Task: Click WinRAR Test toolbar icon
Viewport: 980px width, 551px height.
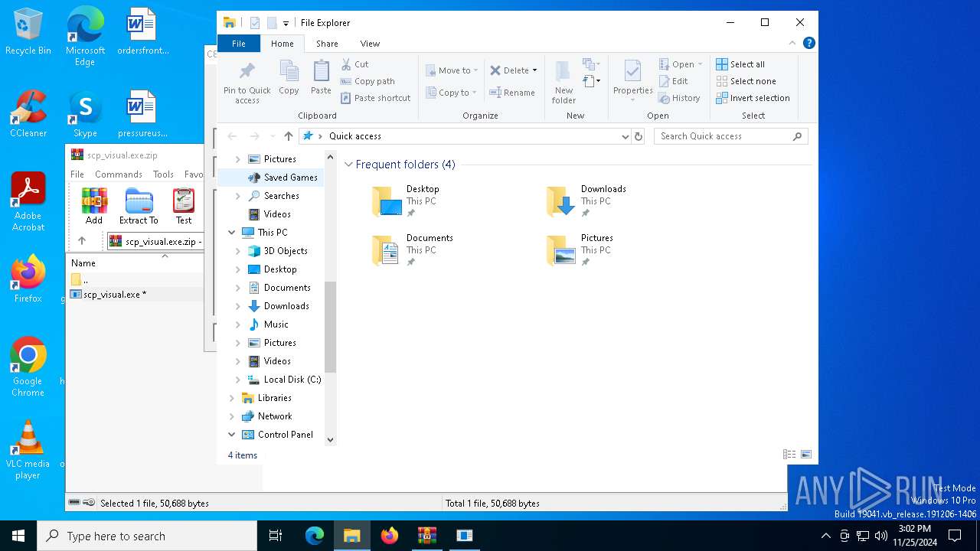Action: (184, 207)
